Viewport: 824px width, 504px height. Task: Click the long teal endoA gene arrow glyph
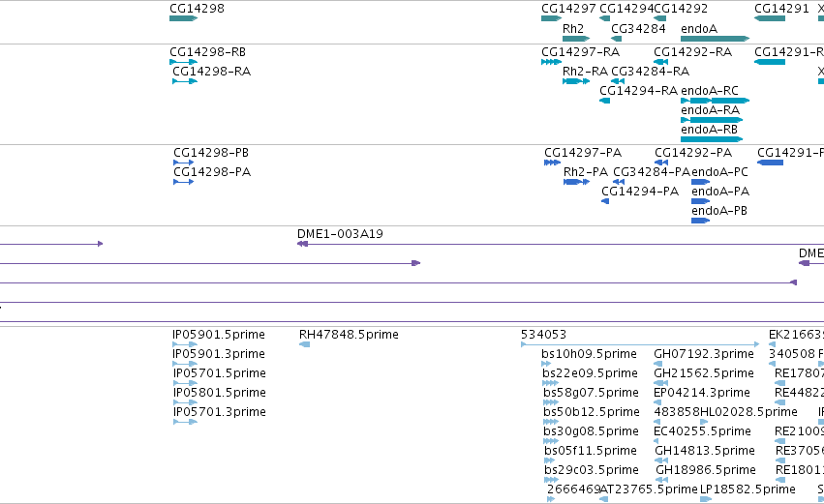715,39
